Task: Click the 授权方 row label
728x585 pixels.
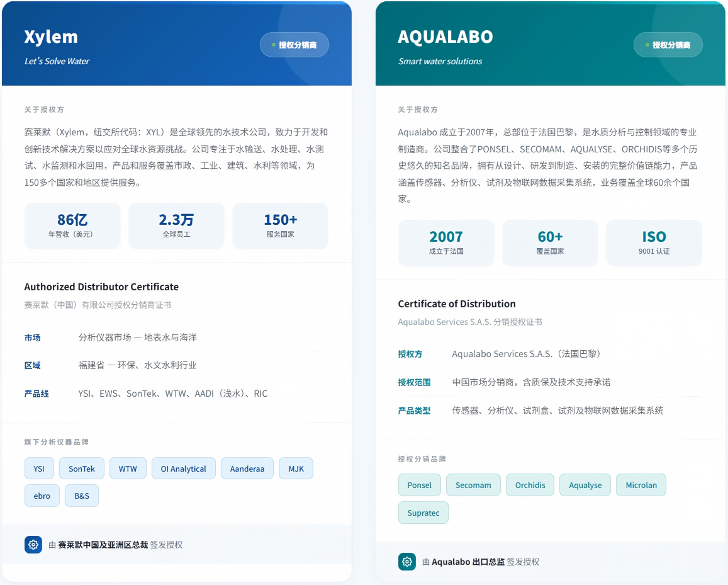Action: point(410,354)
